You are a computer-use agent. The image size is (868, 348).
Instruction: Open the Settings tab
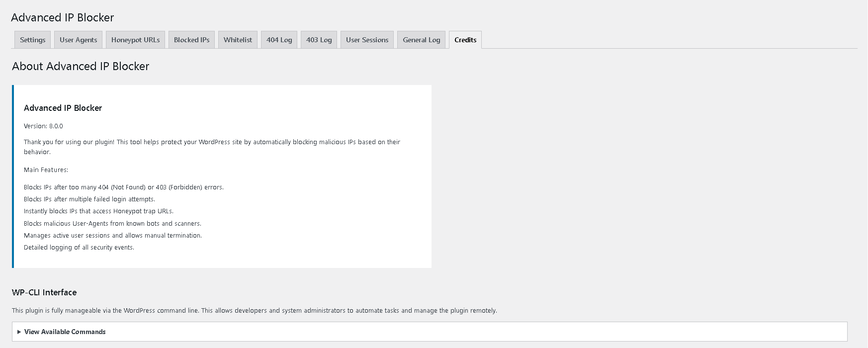click(x=33, y=40)
